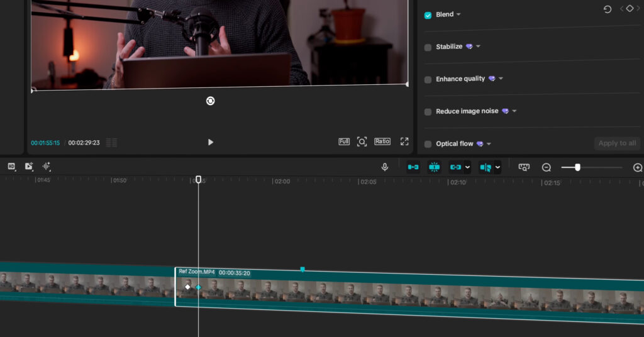Toggle main track magnet icon
This screenshot has height=337, width=644.
click(x=413, y=167)
